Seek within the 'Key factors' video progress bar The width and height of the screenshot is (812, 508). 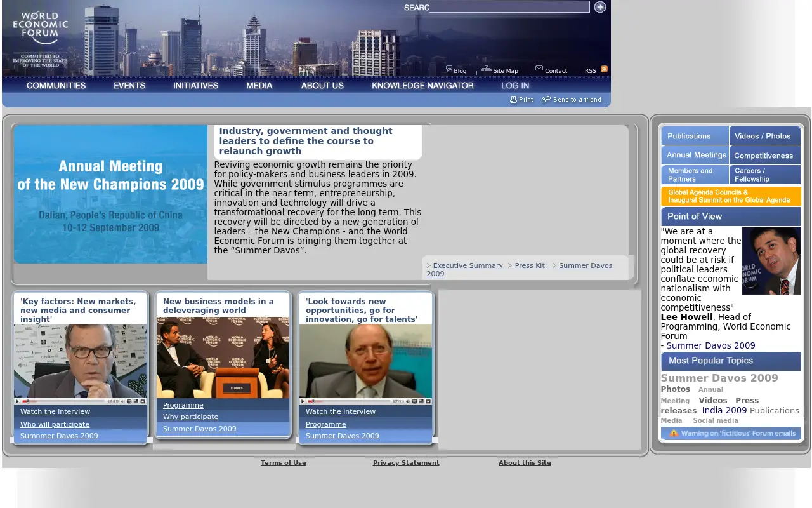(x=64, y=401)
